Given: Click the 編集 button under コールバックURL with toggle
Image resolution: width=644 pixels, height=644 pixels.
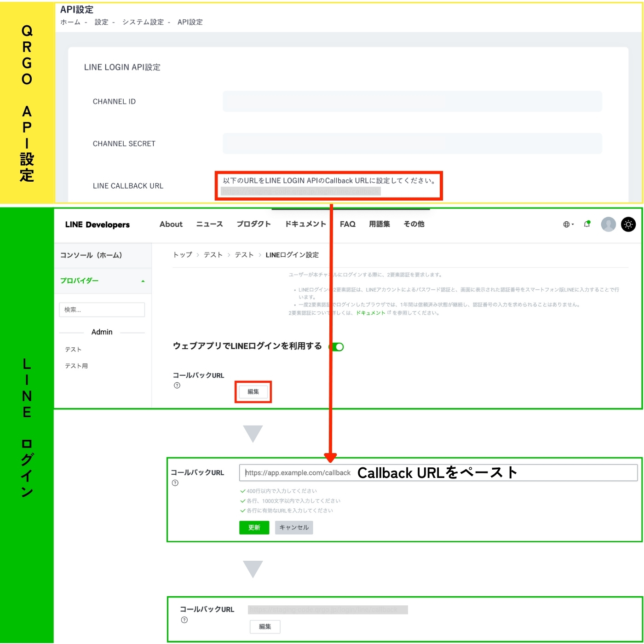Looking at the screenshot, I should 253,392.
